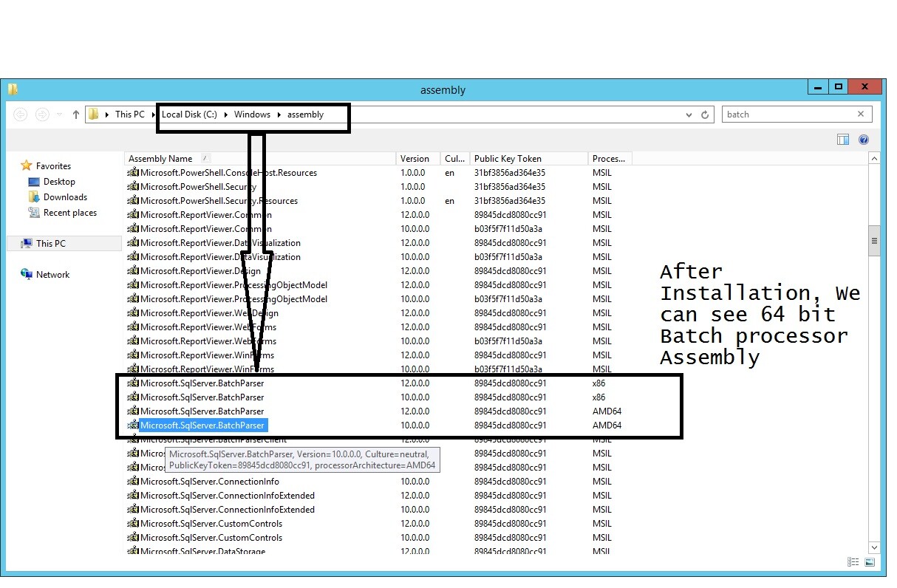Click the vertical scrollbar thumb
The image size is (897, 588).
pyautogui.click(x=874, y=240)
